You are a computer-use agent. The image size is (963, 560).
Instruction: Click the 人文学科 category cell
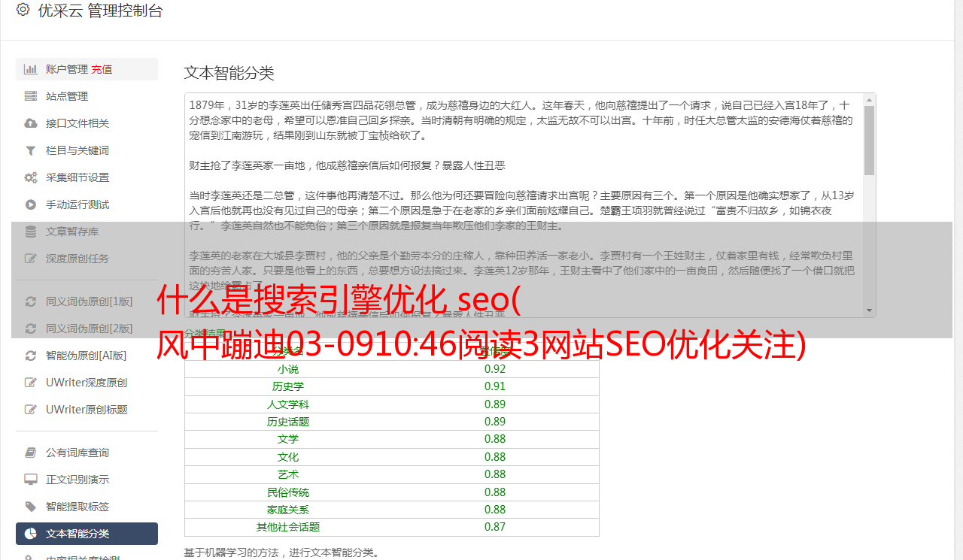tap(287, 404)
